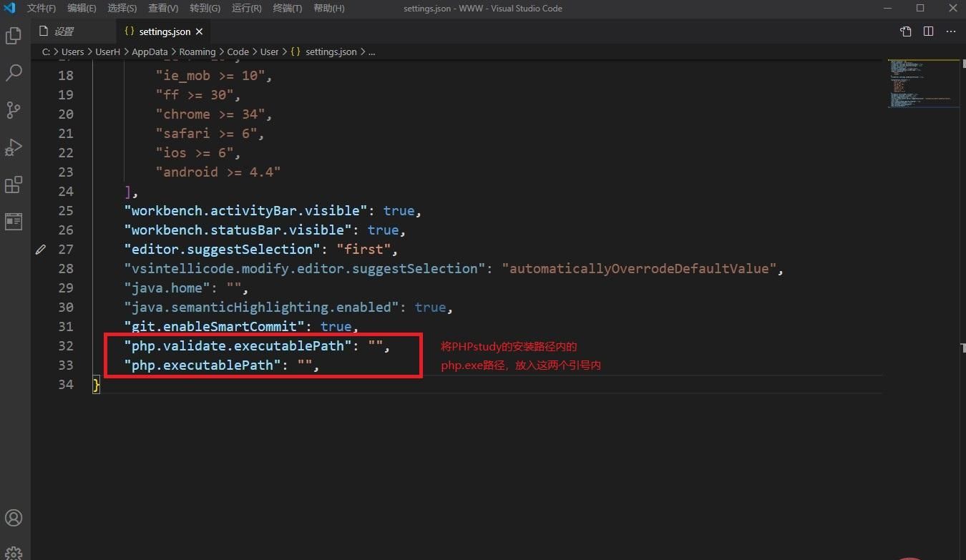Click the UserH breadcrumb segment
The width and height of the screenshot is (966, 560).
tap(108, 51)
